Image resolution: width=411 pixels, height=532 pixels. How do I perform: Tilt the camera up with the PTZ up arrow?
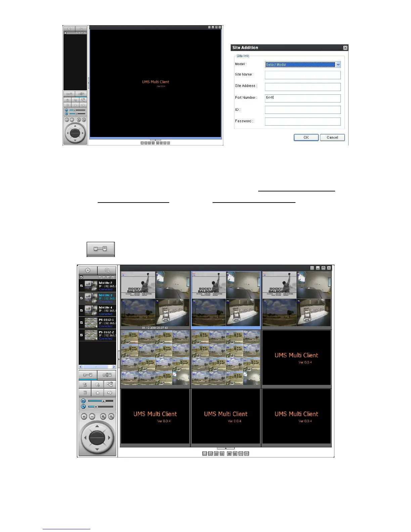click(x=97, y=426)
